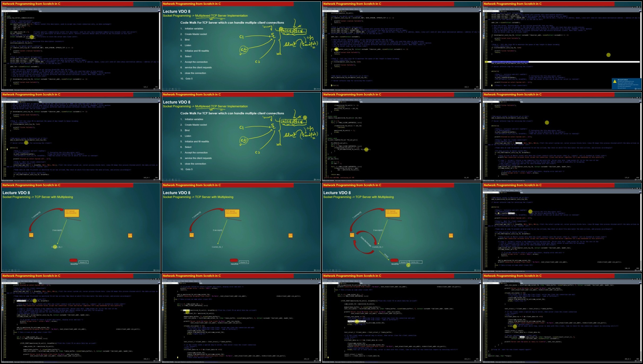Click the Microsoft Outlook password notification popup
This screenshot has height=364, width=643.
(x=626, y=84)
